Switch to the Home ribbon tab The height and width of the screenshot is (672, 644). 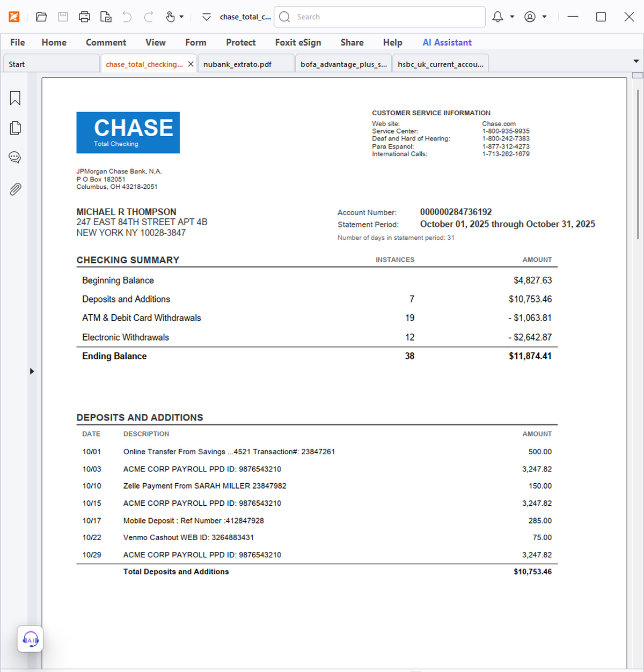tap(54, 42)
